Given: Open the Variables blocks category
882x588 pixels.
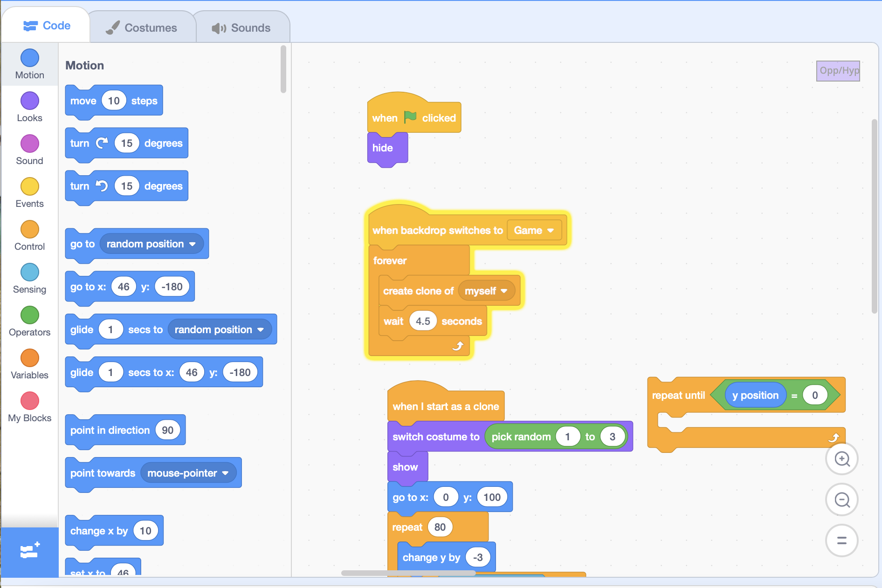Looking at the screenshot, I should (29, 364).
